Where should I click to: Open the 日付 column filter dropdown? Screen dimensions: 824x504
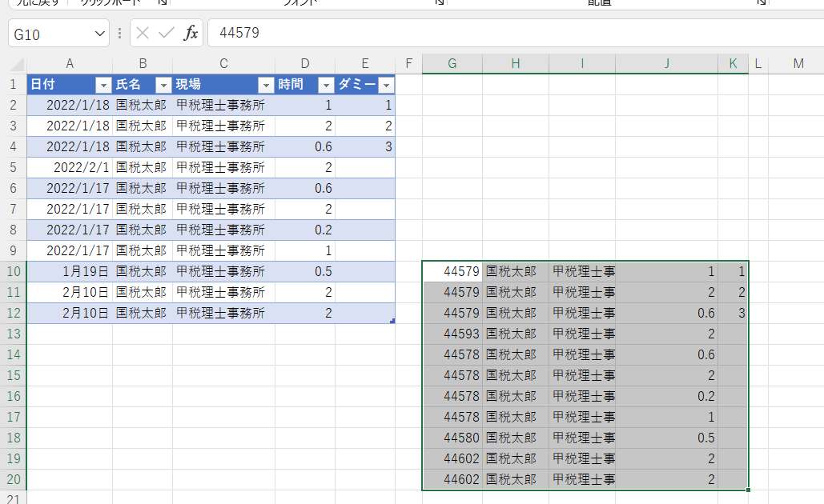point(103,86)
